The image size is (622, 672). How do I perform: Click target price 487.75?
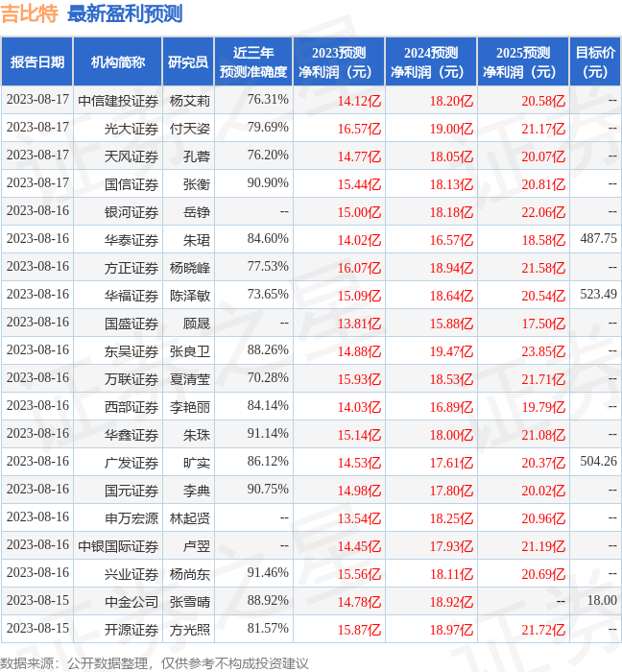point(598,239)
